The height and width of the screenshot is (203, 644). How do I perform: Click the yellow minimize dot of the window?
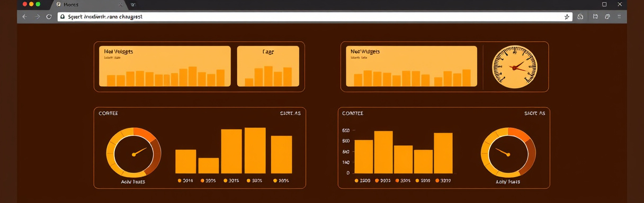pos(31,4)
